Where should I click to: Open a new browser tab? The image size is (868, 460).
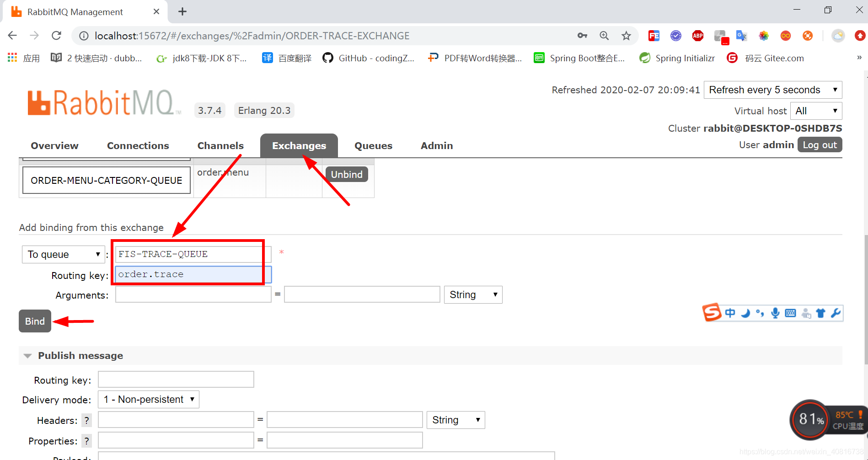click(182, 11)
